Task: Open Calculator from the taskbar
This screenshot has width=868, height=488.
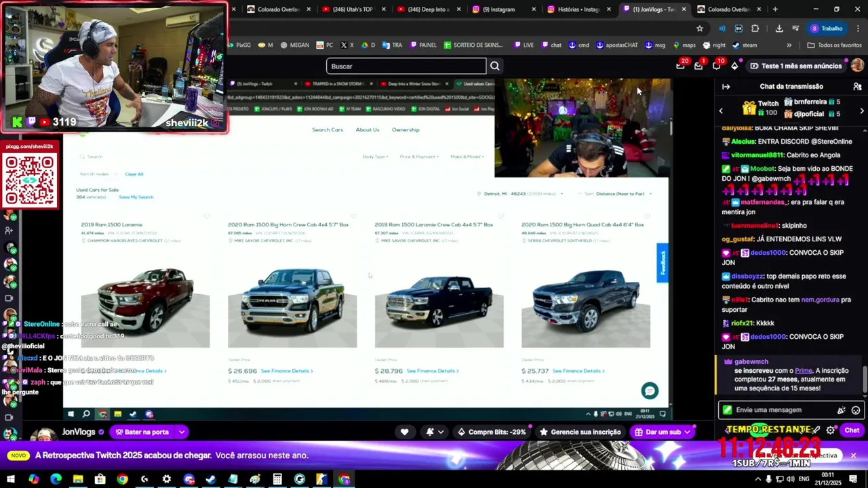Action: (277, 479)
